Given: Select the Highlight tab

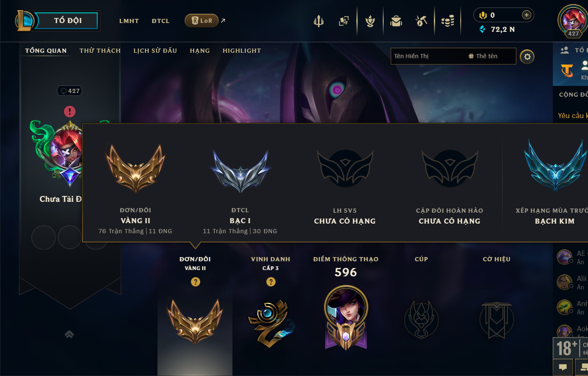Looking at the screenshot, I should point(242,51).
